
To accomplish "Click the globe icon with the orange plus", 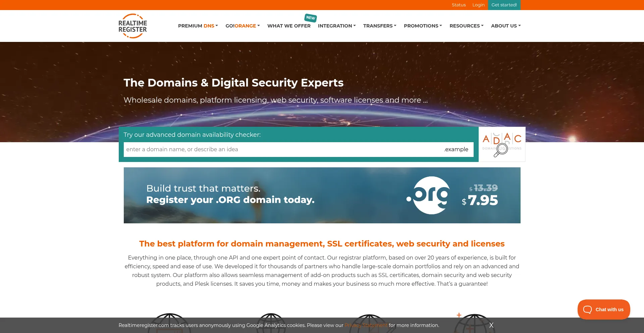I will coord(475,323).
